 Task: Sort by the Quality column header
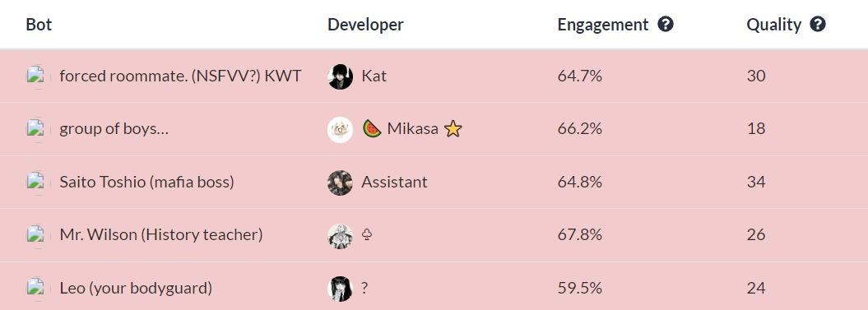[x=774, y=25]
